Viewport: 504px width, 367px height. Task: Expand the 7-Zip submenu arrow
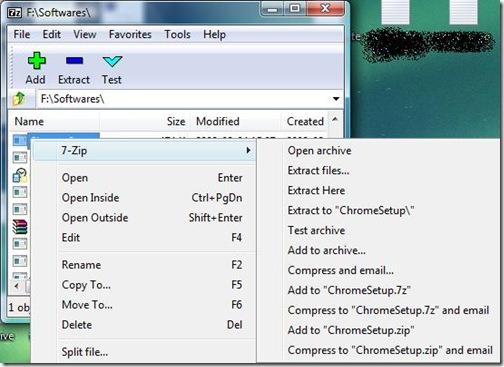click(248, 150)
